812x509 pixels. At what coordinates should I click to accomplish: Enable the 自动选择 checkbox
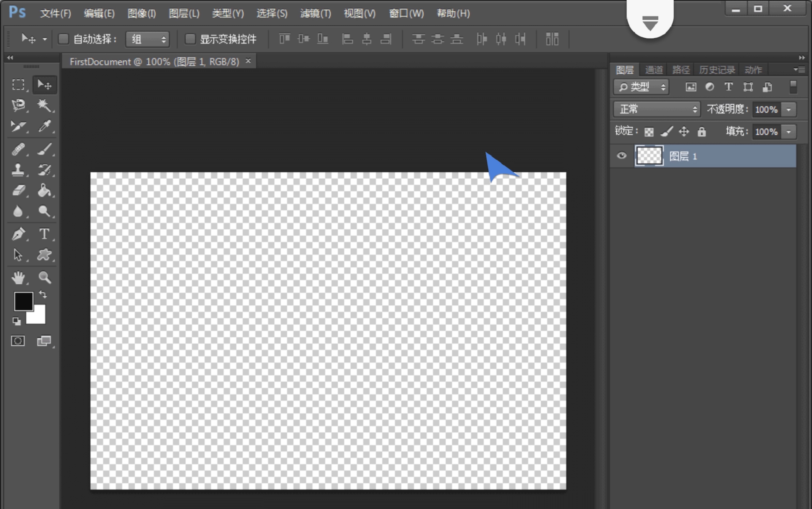(63, 39)
